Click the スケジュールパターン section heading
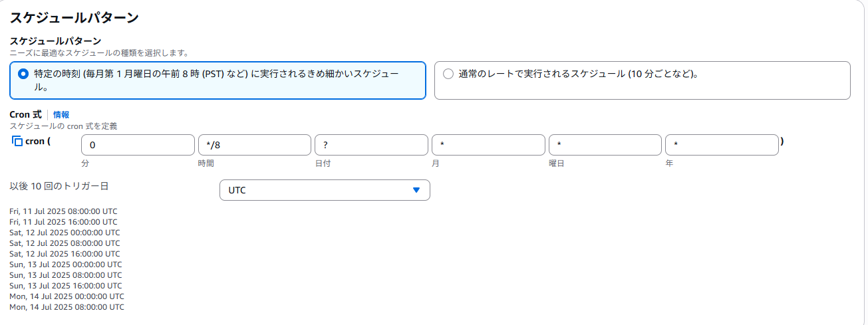This screenshot has width=868, height=325. coord(74,18)
